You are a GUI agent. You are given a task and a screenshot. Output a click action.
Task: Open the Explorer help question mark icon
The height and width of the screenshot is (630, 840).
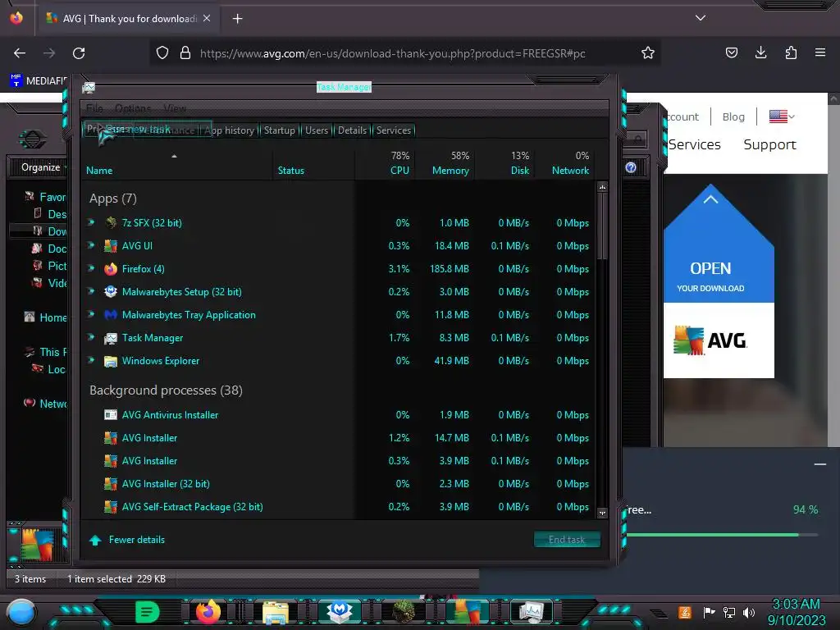631,167
